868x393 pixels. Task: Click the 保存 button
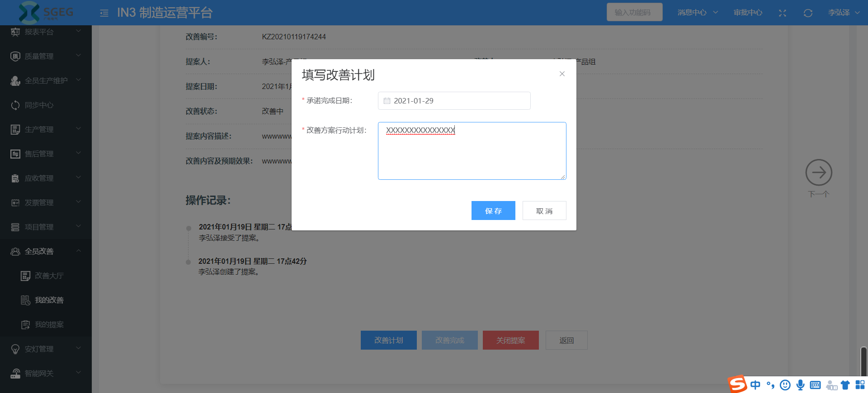[493, 211]
